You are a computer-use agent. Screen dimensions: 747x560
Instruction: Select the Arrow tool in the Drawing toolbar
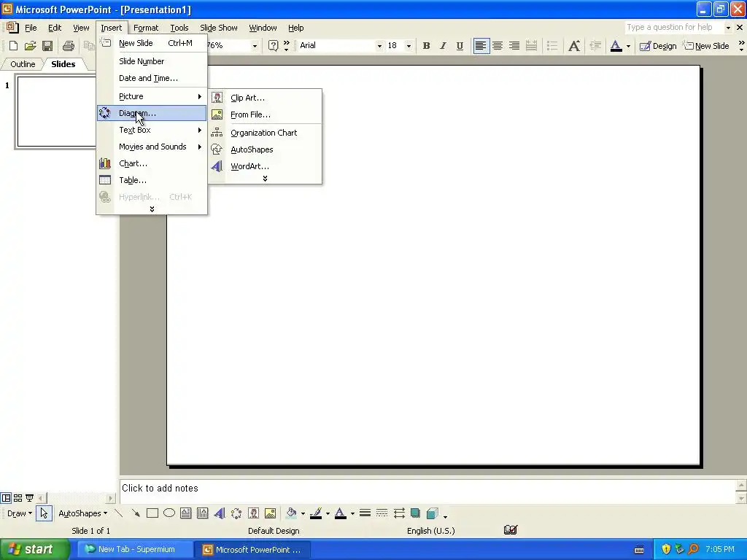tap(135, 513)
